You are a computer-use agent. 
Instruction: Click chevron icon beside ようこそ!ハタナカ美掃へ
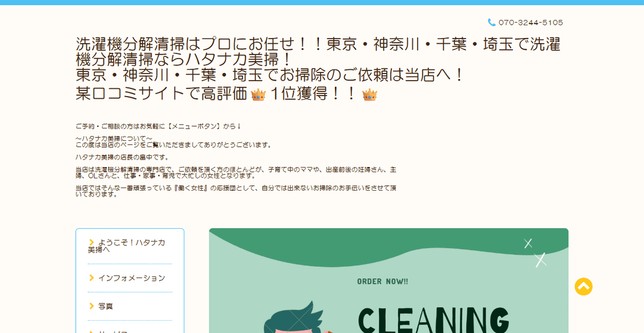pyautogui.click(x=92, y=242)
